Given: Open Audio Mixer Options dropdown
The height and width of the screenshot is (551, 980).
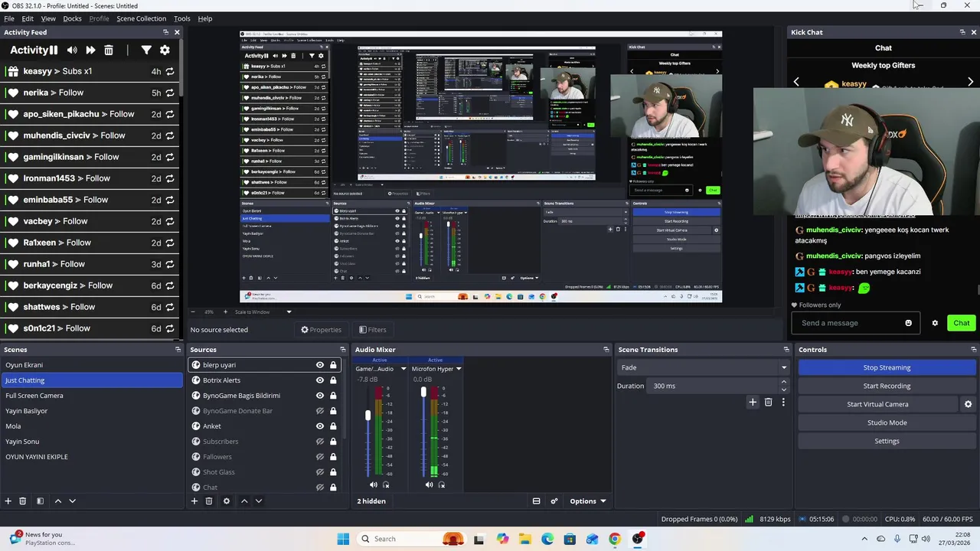Looking at the screenshot, I should 587,501.
